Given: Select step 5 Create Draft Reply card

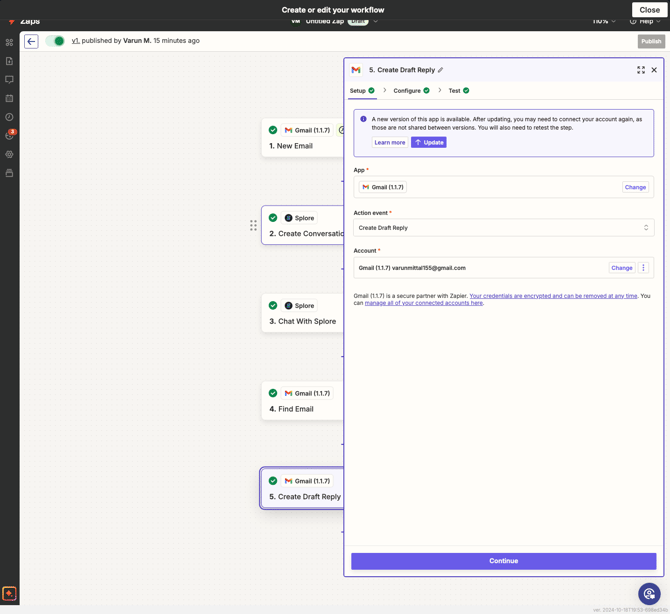Looking at the screenshot, I should (303, 488).
